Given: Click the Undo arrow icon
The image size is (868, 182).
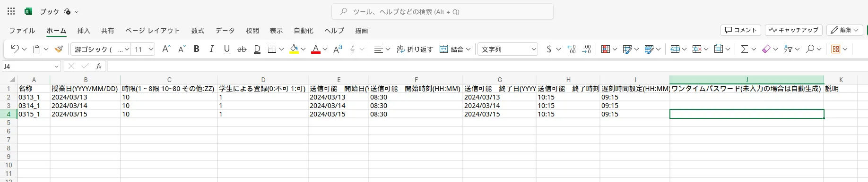Looking at the screenshot, I should pyautogui.click(x=15, y=49).
